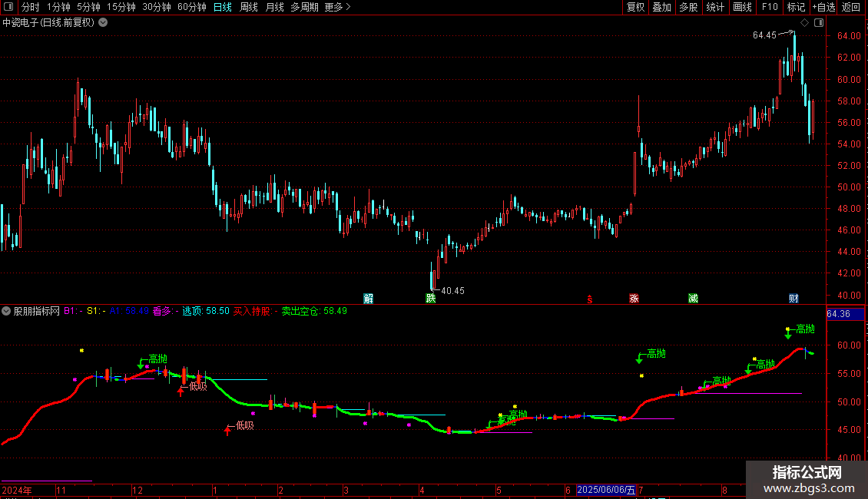Click the 标记 mark button

pyautogui.click(x=796, y=7)
